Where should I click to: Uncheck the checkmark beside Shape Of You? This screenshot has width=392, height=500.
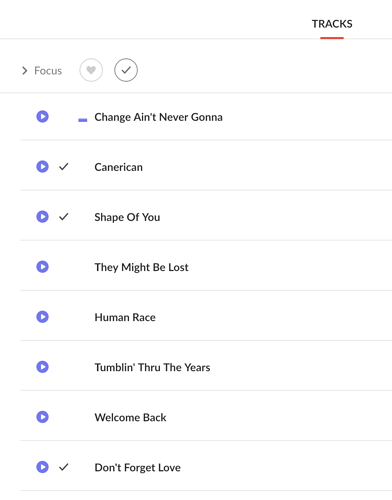click(64, 217)
